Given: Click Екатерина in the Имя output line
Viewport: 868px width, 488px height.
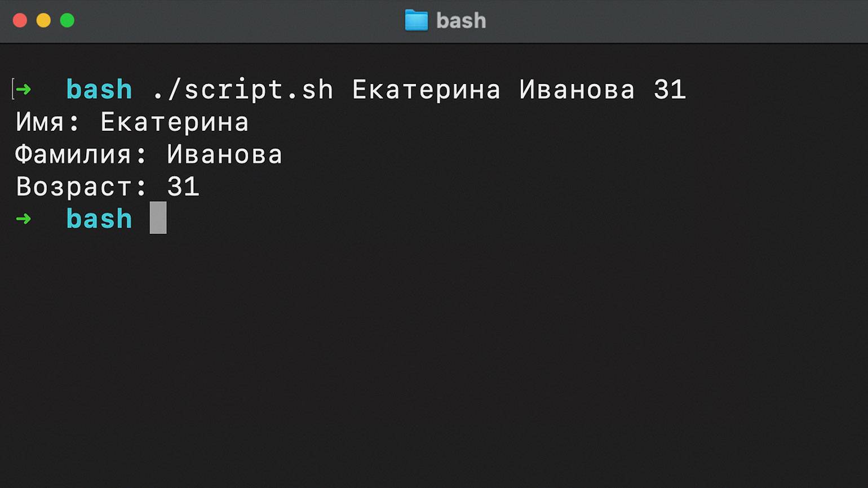Looking at the screenshot, I should tap(175, 122).
